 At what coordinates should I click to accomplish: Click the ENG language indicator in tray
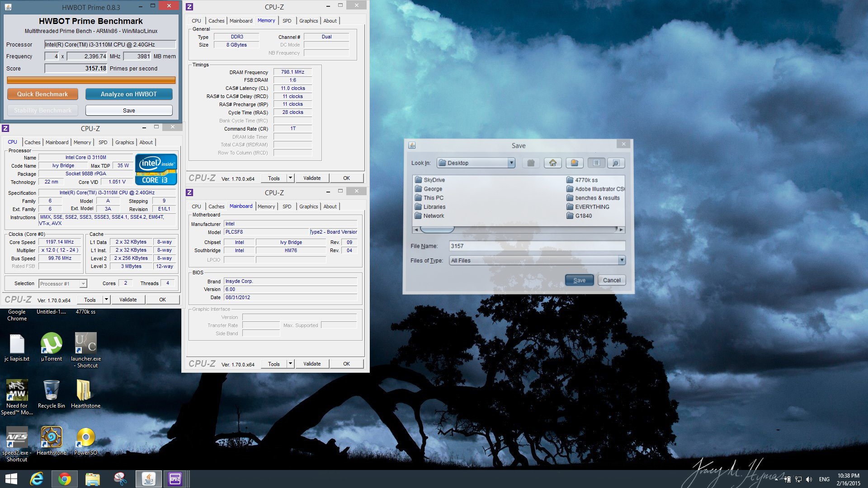[x=824, y=479]
